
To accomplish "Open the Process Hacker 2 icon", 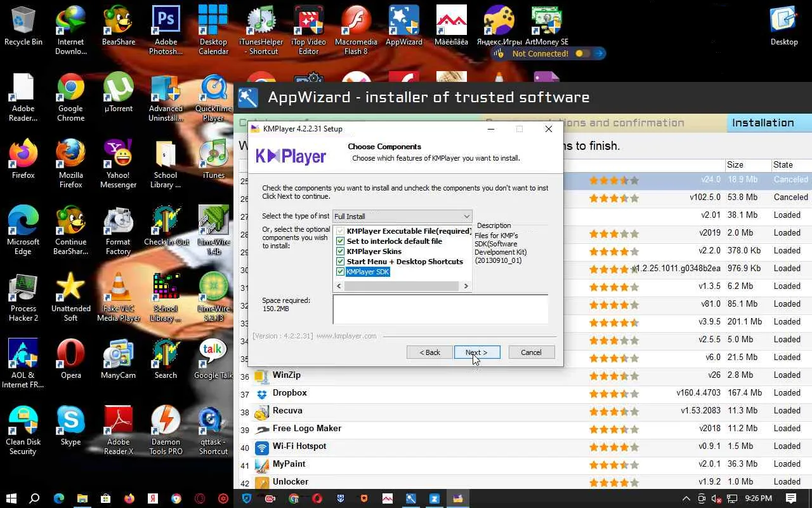I will click(x=23, y=297).
